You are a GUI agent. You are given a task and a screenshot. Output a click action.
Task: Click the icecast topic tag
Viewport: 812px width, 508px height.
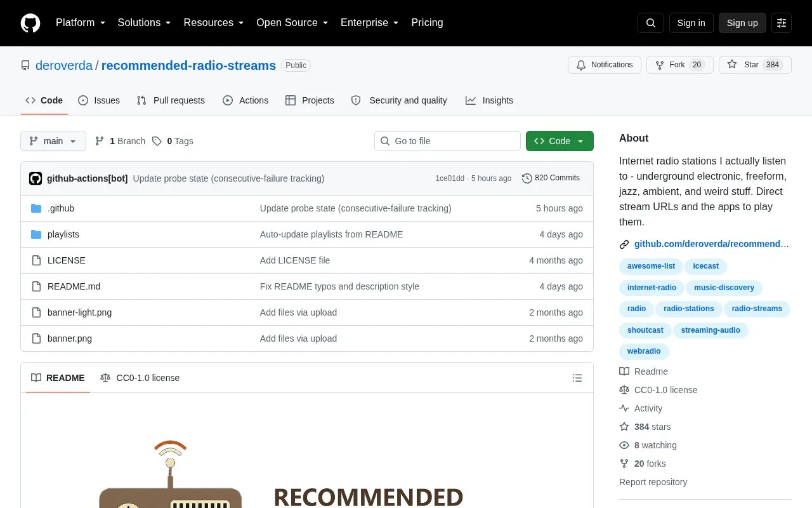point(706,267)
